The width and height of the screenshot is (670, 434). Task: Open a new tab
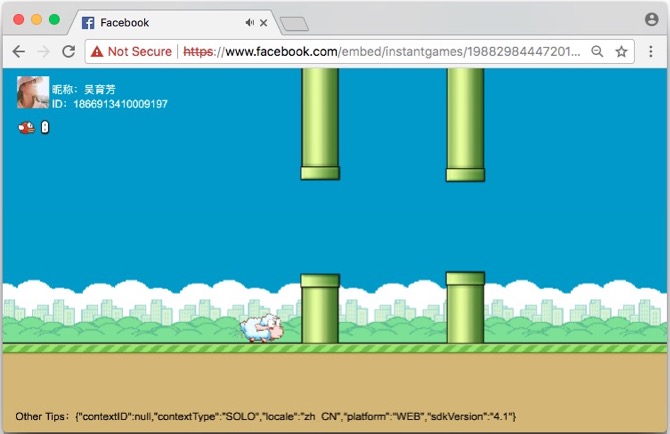click(x=294, y=24)
